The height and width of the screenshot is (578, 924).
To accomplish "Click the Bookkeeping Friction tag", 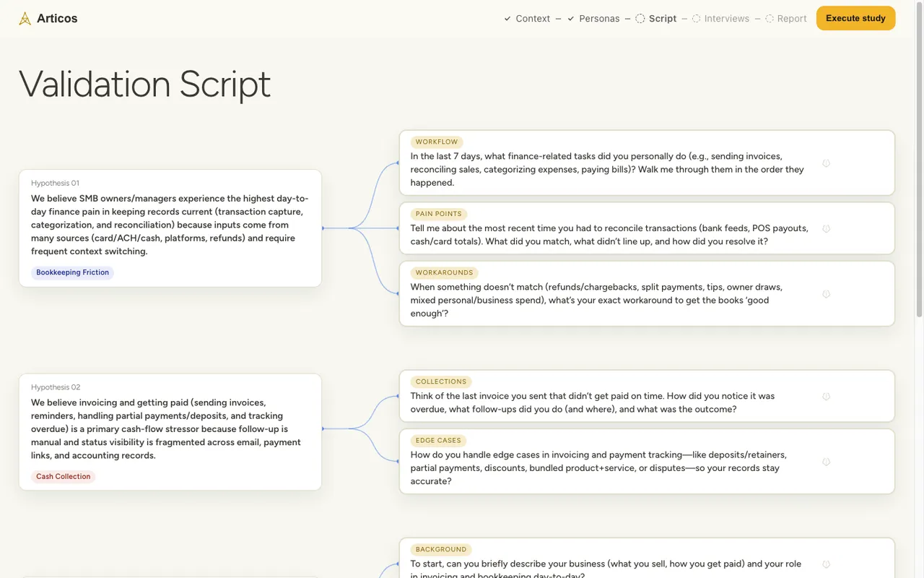I will 72,272.
